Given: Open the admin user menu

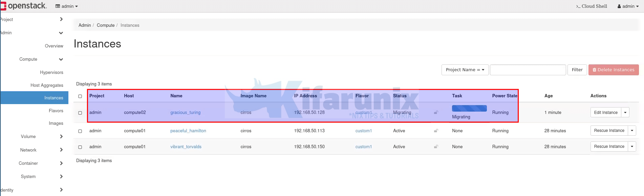Looking at the screenshot, I should tap(628, 6).
